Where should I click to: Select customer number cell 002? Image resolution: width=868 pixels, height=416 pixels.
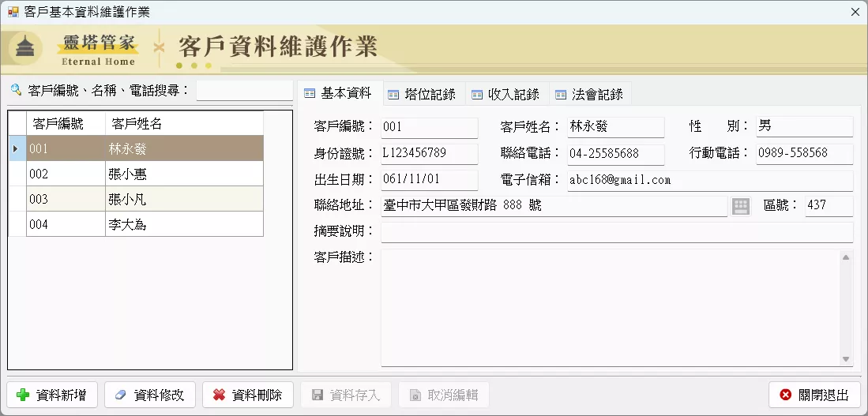click(66, 174)
